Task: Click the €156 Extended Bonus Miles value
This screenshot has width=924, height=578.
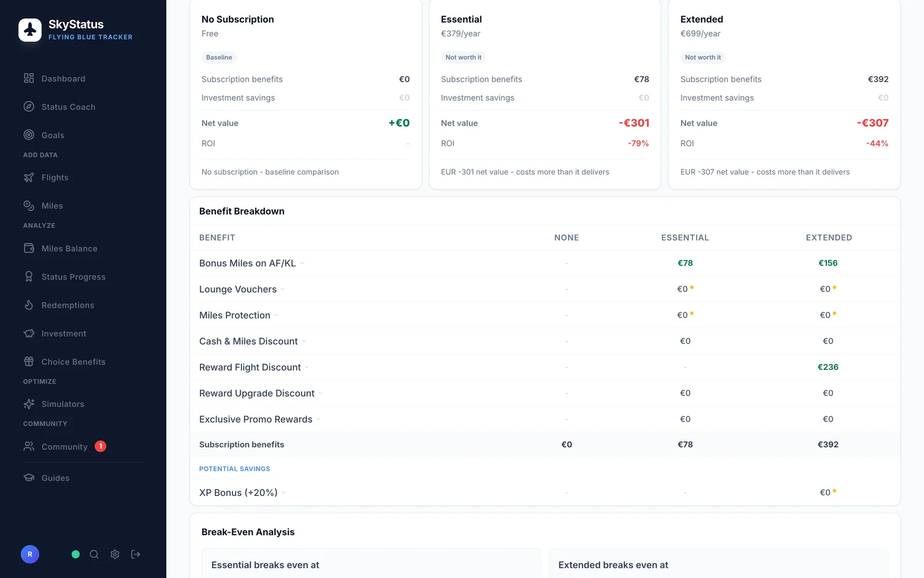Action: pos(828,263)
